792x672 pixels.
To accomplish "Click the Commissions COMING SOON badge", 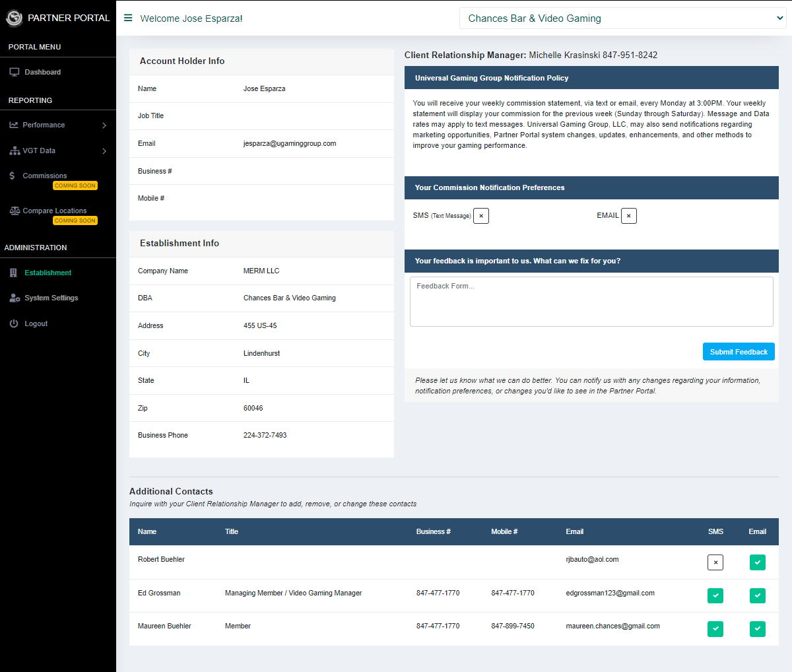I will pos(75,185).
